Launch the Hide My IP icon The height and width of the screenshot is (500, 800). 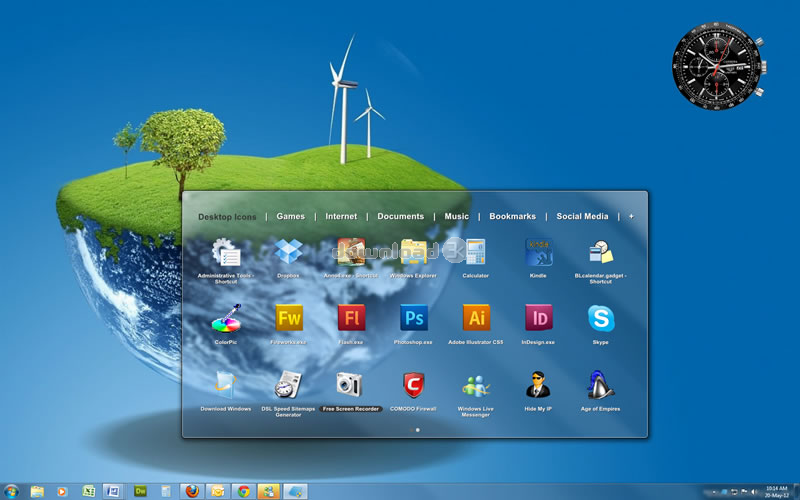click(538, 385)
